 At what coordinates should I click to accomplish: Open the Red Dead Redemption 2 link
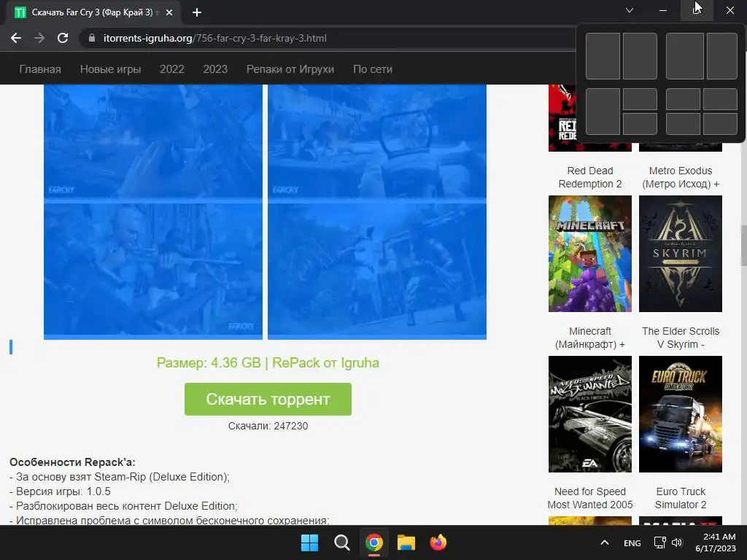click(x=589, y=177)
